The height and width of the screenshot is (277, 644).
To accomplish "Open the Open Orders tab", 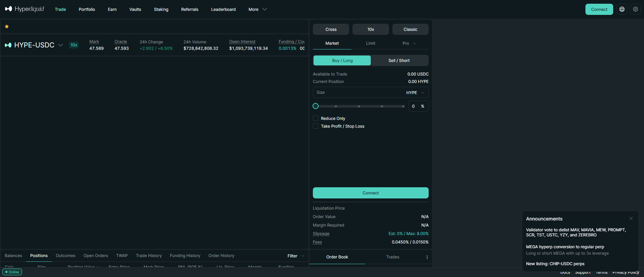I will pyautogui.click(x=96, y=256).
